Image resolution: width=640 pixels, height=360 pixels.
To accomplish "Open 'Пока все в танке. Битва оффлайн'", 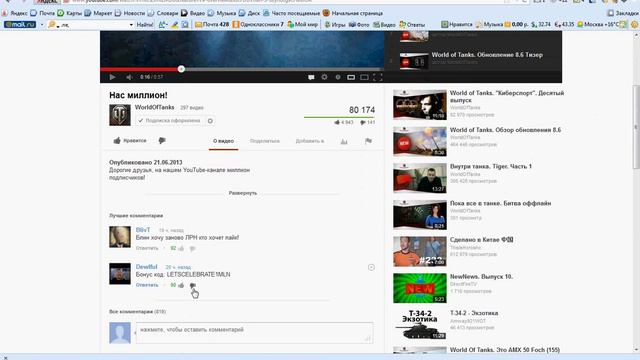I will [x=500, y=203].
